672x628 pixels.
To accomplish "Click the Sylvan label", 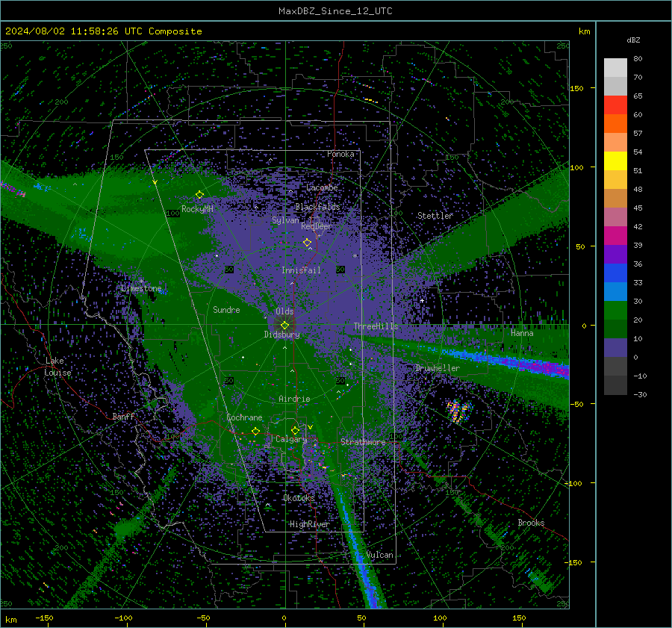I will tap(285, 220).
